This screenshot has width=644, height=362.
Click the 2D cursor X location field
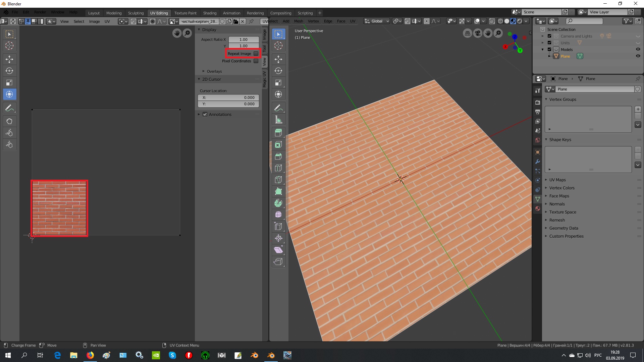tap(228, 98)
